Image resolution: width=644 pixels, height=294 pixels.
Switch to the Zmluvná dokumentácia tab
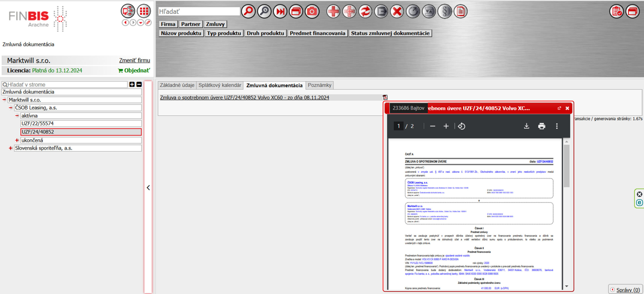[274, 86]
